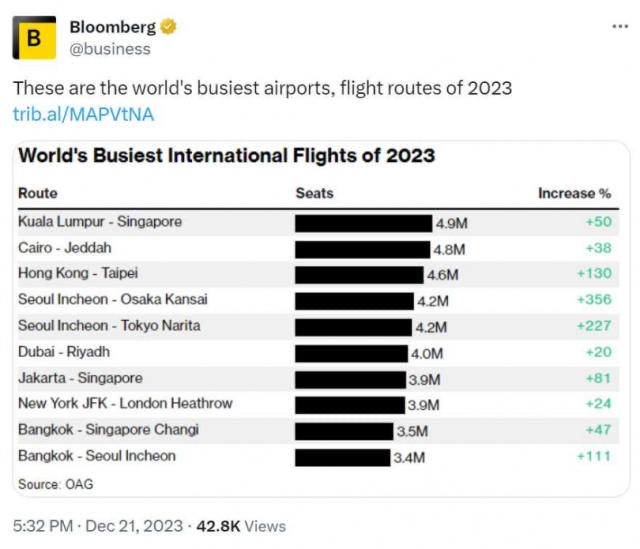
Task: Click the 42.8K Views count
Action: click(x=240, y=526)
